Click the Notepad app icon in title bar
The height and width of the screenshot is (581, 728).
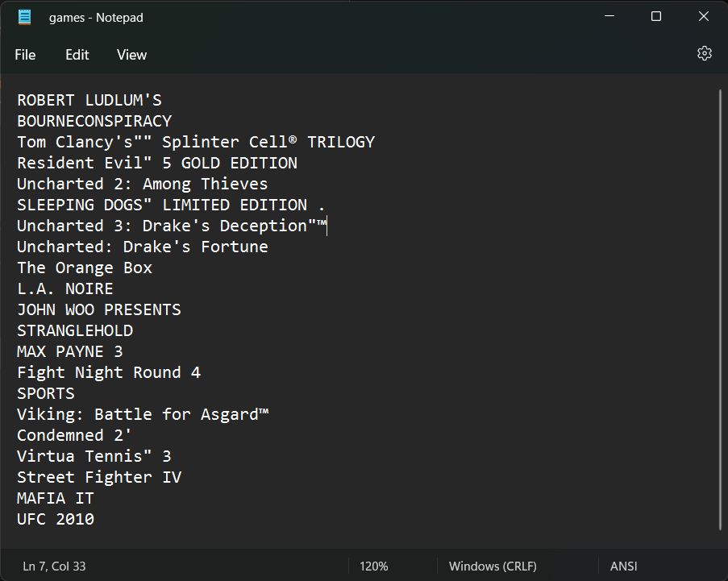pos(25,17)
